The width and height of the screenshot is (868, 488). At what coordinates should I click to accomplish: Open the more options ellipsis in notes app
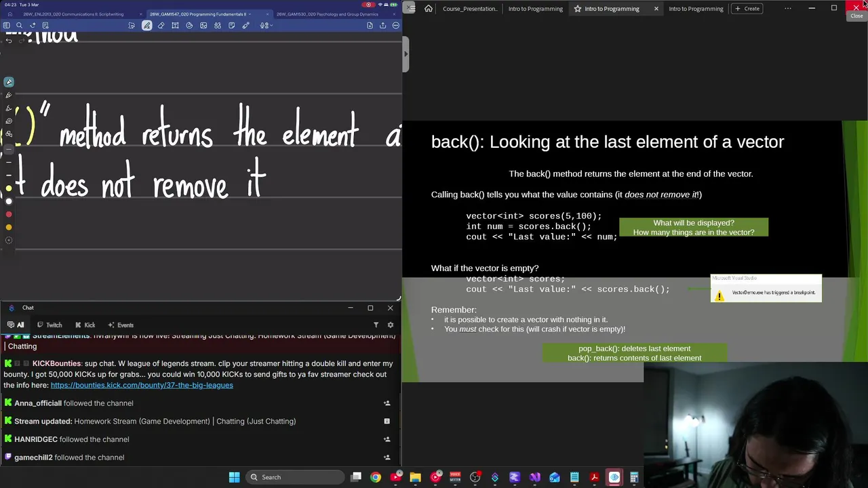tap(396, 25)
